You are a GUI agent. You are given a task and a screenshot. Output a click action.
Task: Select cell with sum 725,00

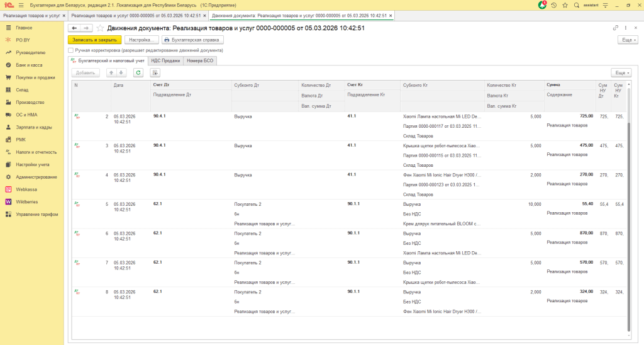point(570,116)
